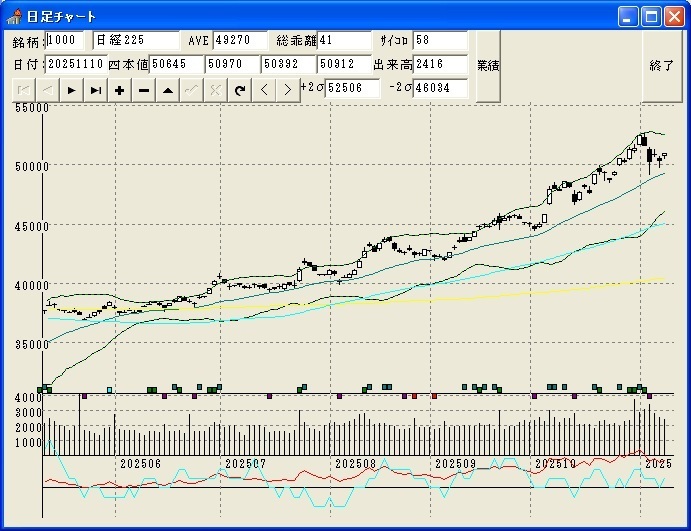Click the 総乖離 field showing 41
Screen dimensions: 691x531
[x=344, y=40]
